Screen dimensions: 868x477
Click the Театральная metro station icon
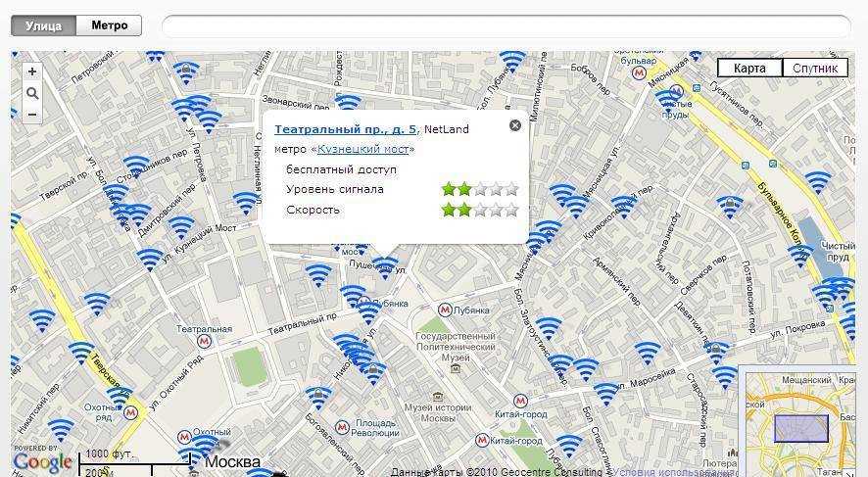tap(205, 341)
